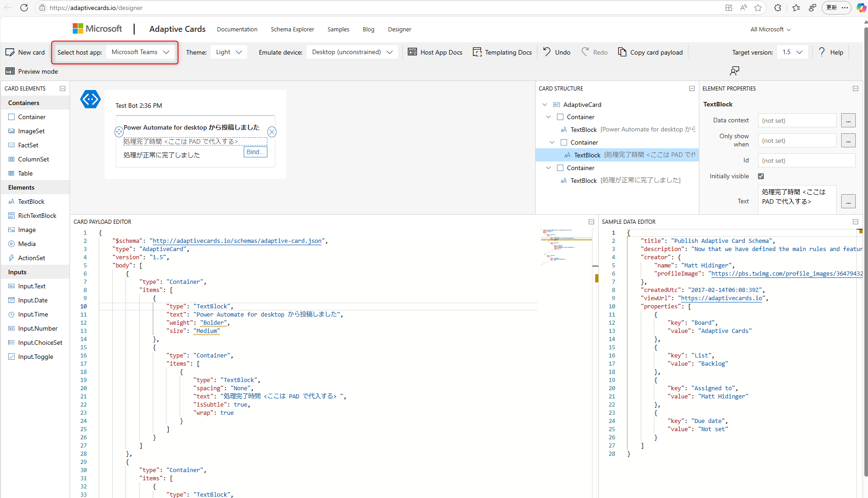
Task: Open the Emulate device dropdown
Action: pyautogui.click(x=352, y=52)
